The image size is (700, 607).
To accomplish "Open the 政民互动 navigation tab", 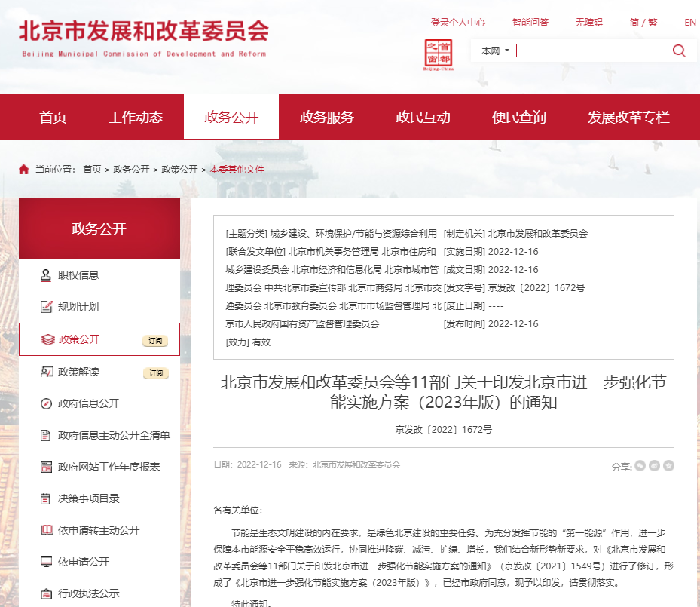I will [423, 117].
